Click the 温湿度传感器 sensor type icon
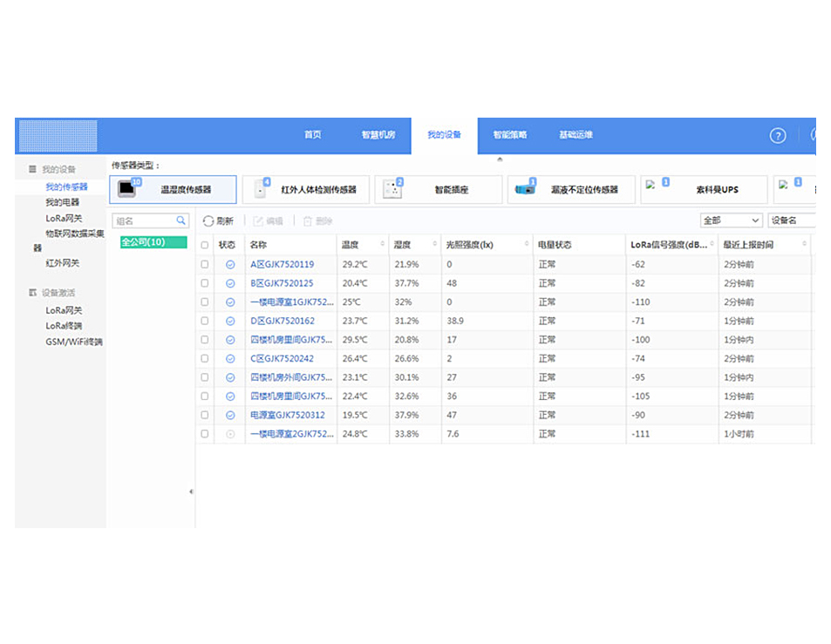Screen dimensions: 831x644 pos(128,188)
